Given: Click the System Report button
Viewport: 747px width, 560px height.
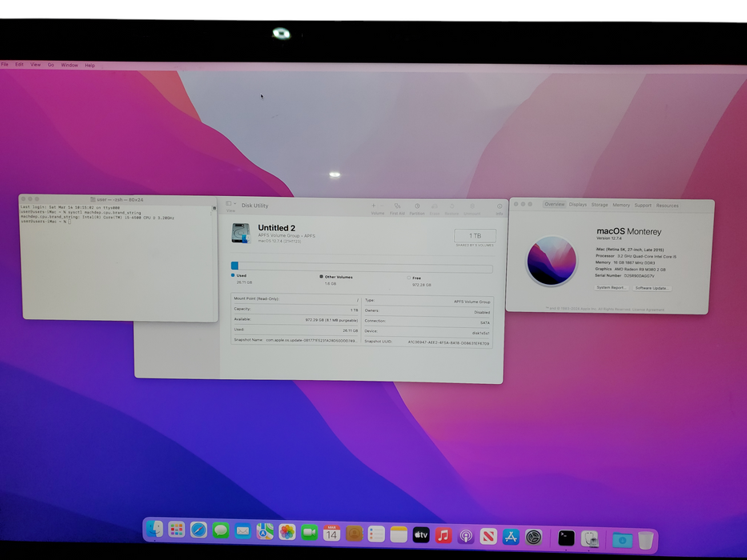Looking at the screenshot, I should click(x=612, y=288).
